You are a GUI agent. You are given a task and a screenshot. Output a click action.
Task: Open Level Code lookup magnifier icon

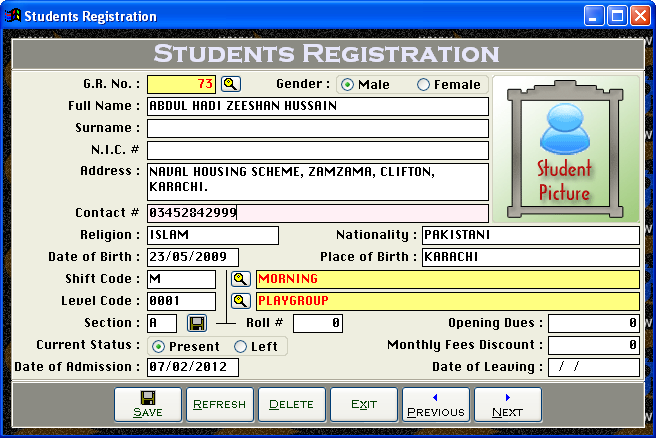click(241, 301)
